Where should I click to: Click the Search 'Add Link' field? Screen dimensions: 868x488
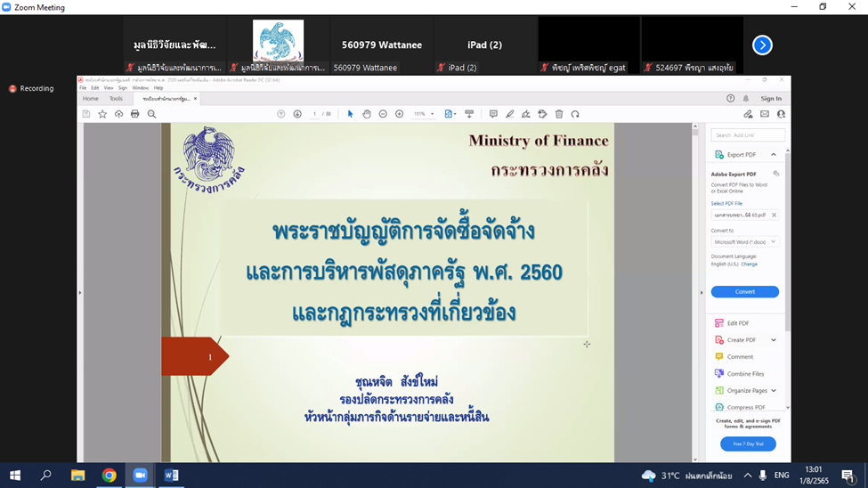[747, 135]
